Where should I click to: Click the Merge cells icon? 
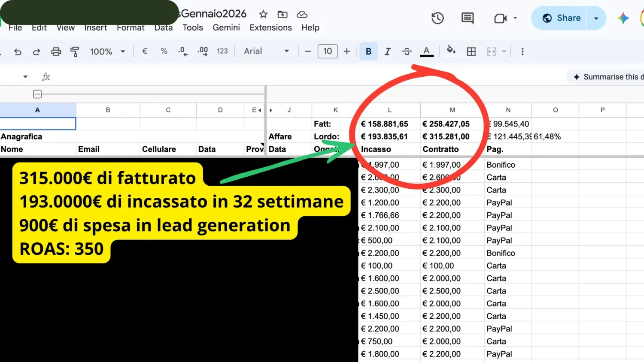pos(492,51)
